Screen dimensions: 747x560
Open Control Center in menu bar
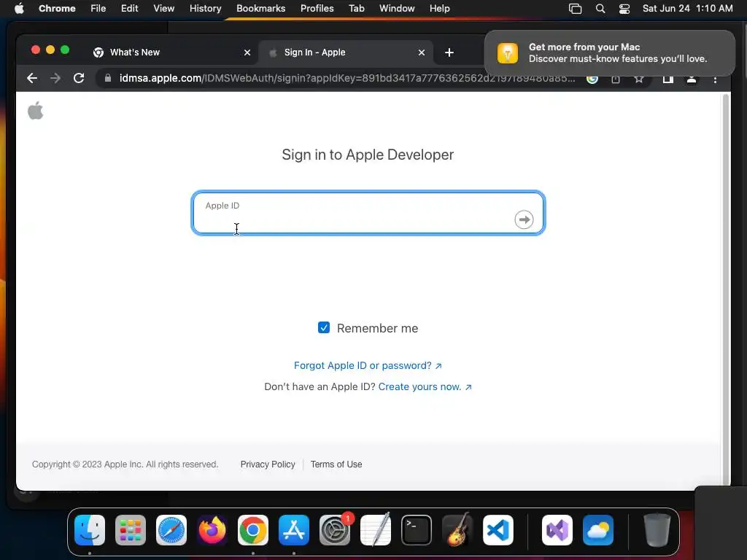(624, 9)
